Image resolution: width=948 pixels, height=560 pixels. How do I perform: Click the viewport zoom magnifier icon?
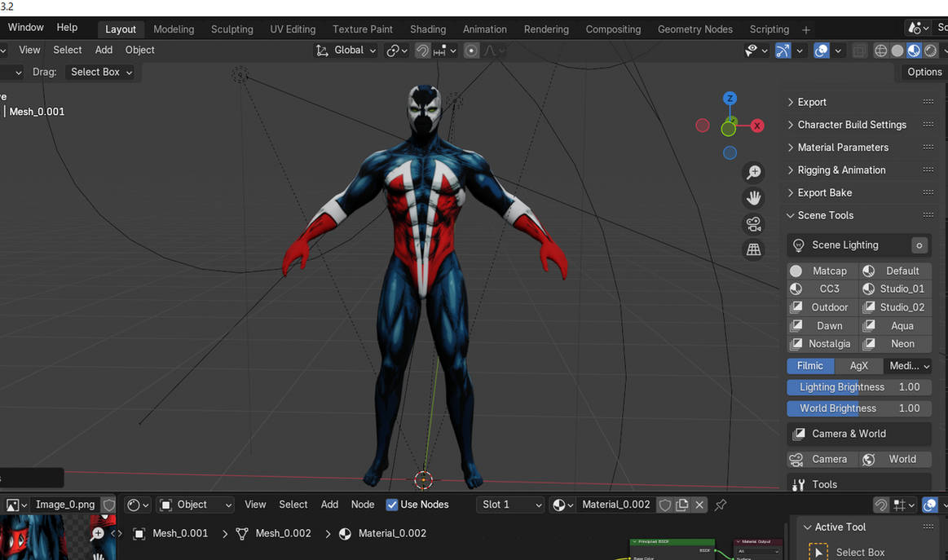[x=753, y=173]
